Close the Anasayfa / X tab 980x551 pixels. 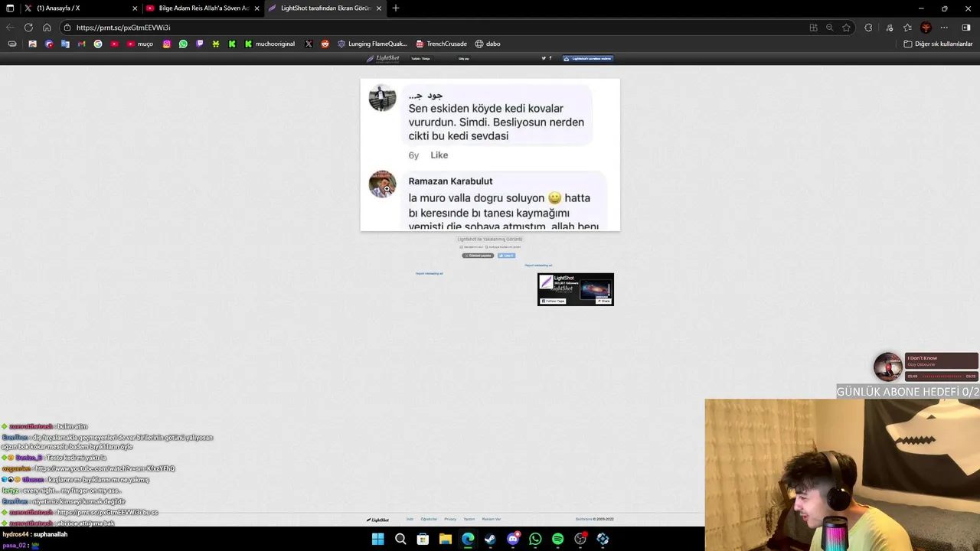click(135, 8)
